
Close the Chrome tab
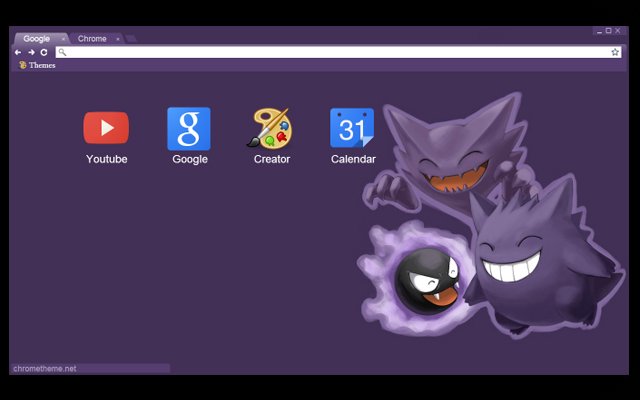118,39
